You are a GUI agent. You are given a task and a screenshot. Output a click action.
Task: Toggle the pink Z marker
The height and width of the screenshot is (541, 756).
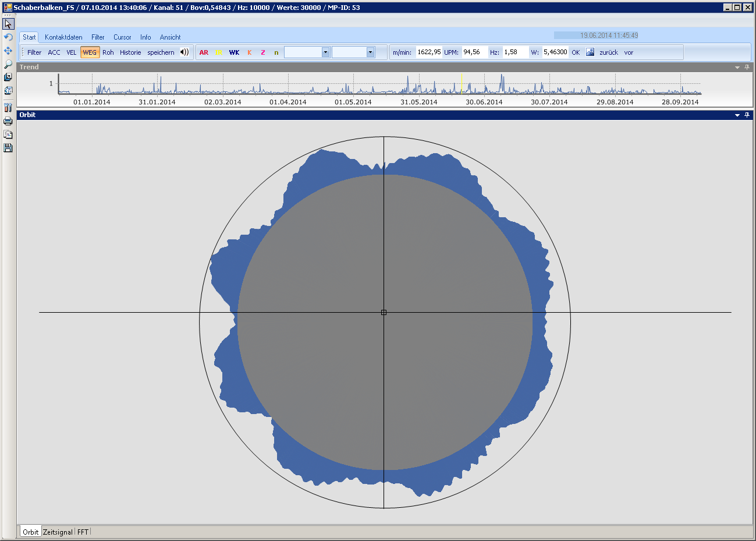[x=263, y=52]
